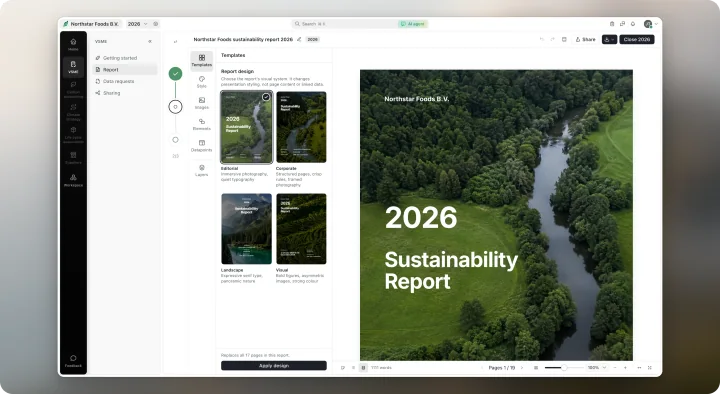Collapse the VSME navigation panel
This screenshot has height=394, width=720.
coord(150,41)
